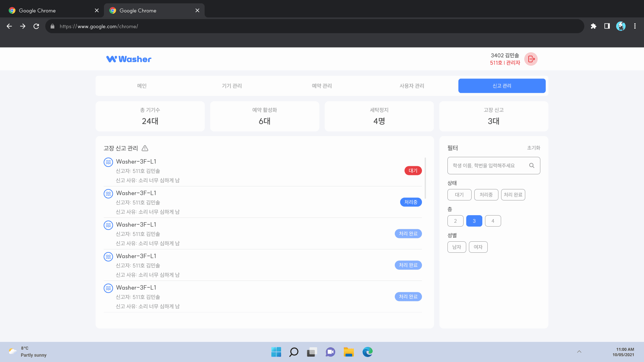Close the first Google Chrome tab

pos(97,10)
